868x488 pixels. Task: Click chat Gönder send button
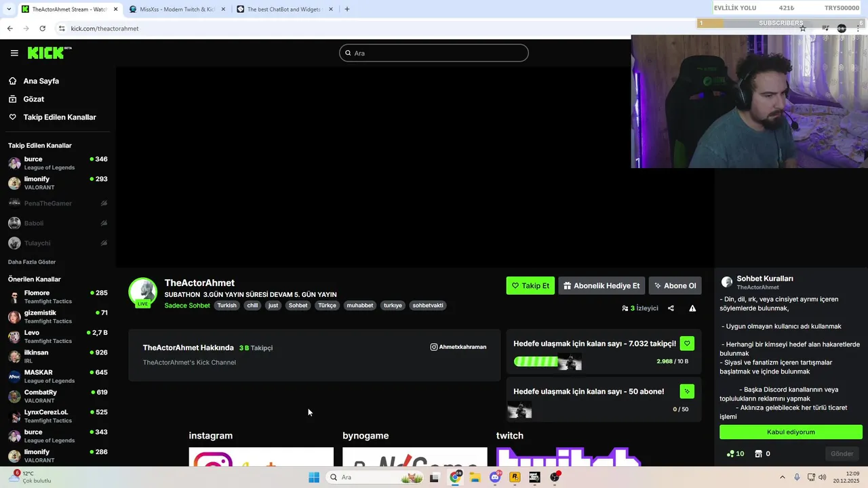pyautogui.click(x=842, y=453)
